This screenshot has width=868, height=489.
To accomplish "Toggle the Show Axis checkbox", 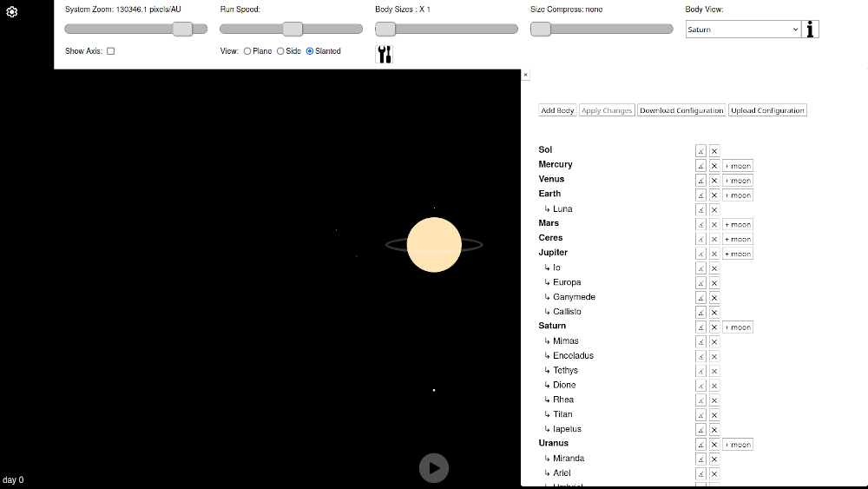I will (111, 51).
